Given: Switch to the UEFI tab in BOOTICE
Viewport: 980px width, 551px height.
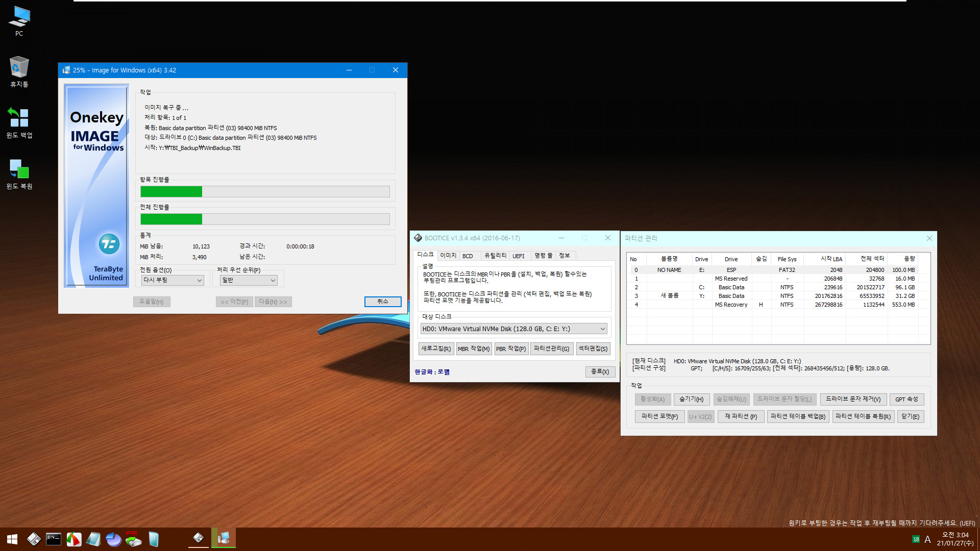Looking at the screenshot, I should pyautogui.click(x=519, y=256).
